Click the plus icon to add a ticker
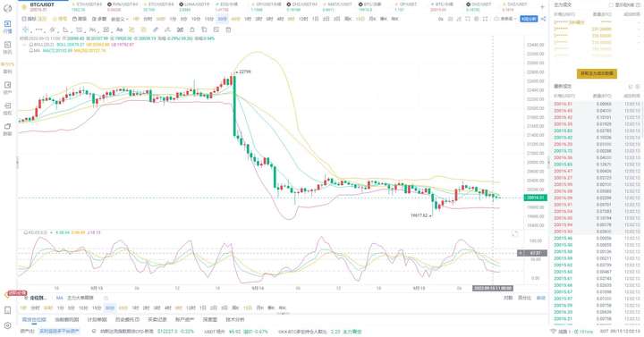The image size is (644, 337). click(542, 7)
